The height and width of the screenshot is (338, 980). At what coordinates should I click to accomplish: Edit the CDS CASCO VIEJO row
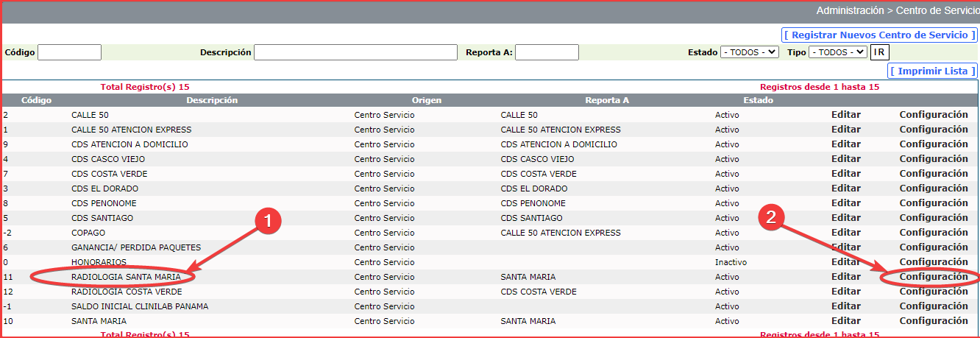click(846, 159)
